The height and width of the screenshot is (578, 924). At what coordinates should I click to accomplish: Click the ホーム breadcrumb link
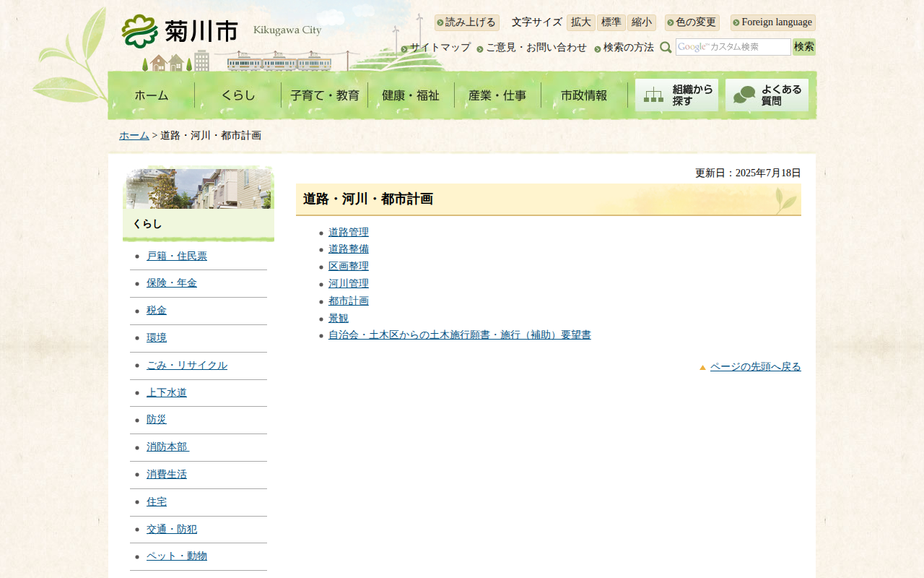point(134,136)
